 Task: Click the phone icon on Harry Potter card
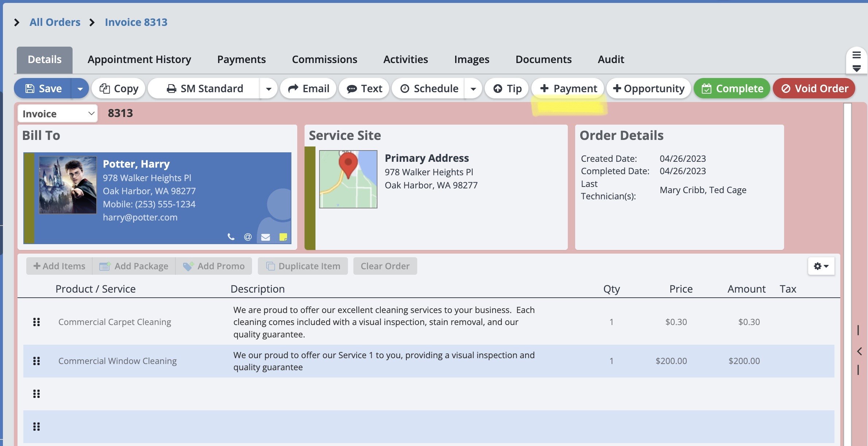(x=231, y=237)
